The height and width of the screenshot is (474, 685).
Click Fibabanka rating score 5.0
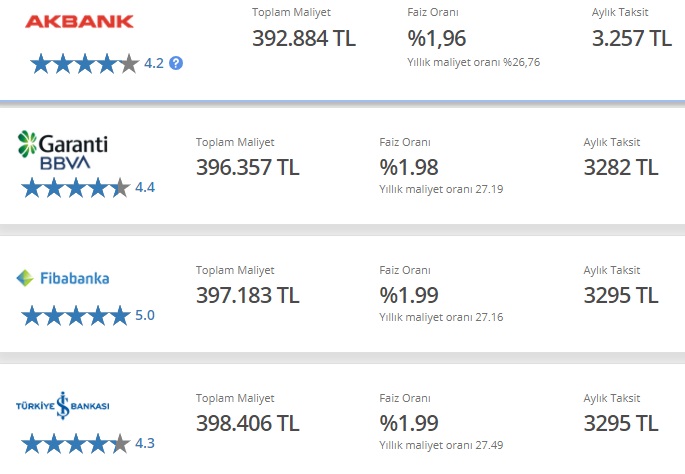(x=145, y=315)
